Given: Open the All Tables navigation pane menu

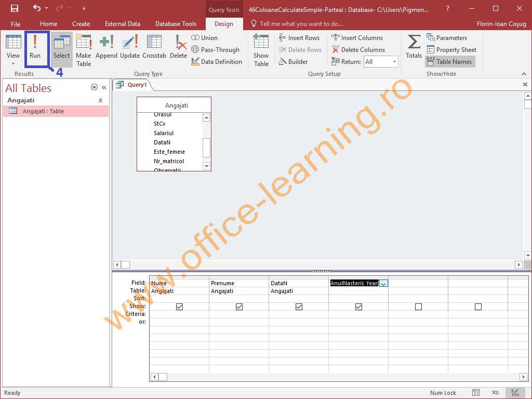Looking at the screenshot, I should click(x=95, y=87).
